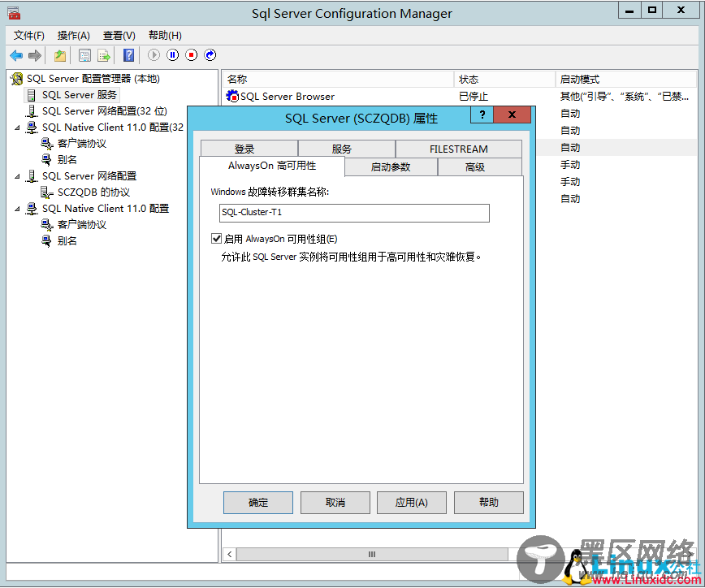The image size is (705, 588).
Task: Collapse the SQL Native Client 11.0 配置(32 node
Action: (x=17, y=128)
